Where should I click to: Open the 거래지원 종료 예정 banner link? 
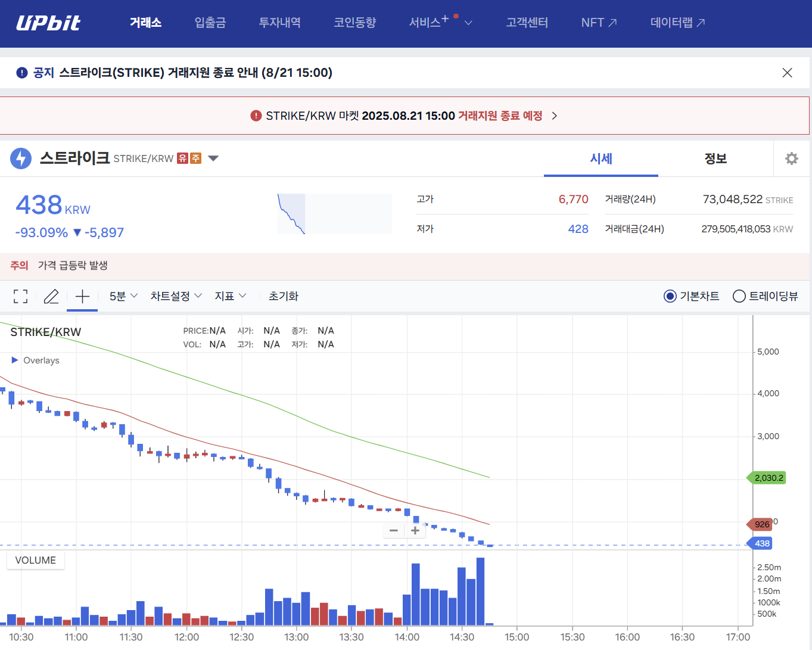coord(500,115)
